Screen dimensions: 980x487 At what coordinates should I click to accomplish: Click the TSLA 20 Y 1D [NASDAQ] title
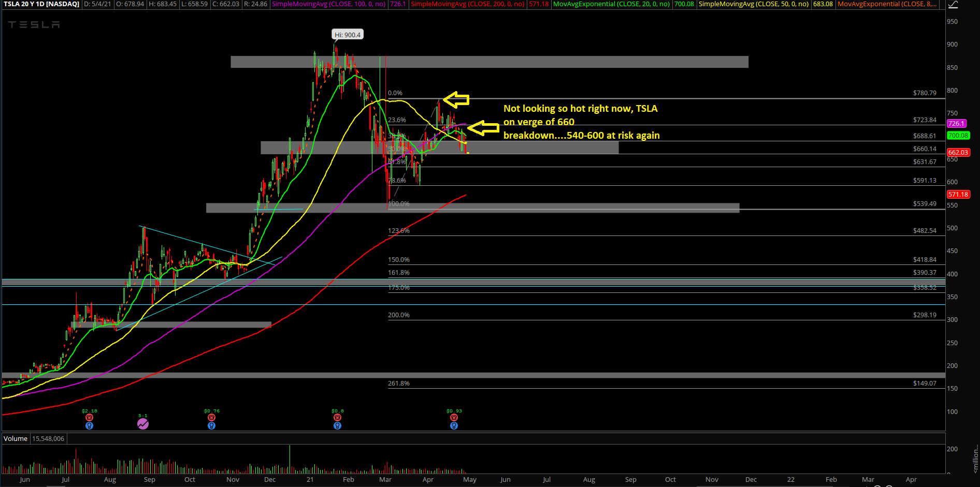(41, 4)
